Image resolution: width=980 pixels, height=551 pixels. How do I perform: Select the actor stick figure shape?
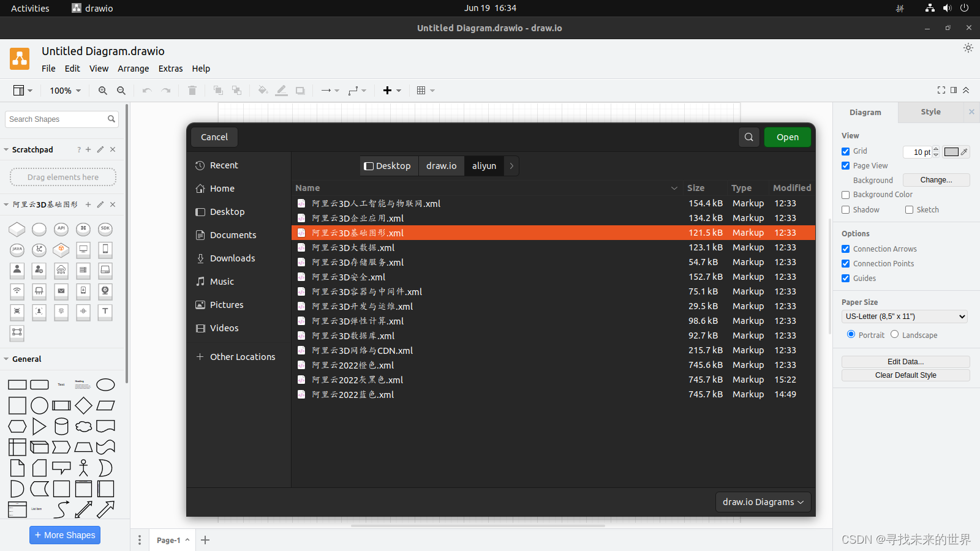(83, 468)
